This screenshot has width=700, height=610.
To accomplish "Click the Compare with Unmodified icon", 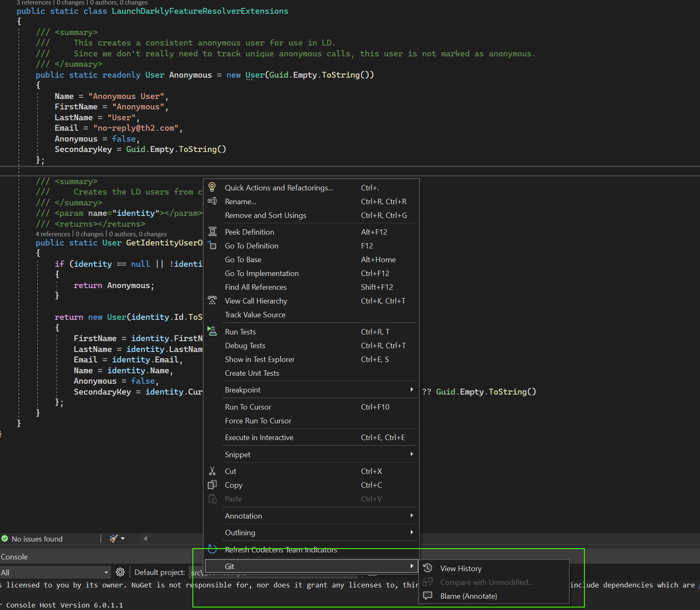I will pyautogui.click(x=427, y=582).
